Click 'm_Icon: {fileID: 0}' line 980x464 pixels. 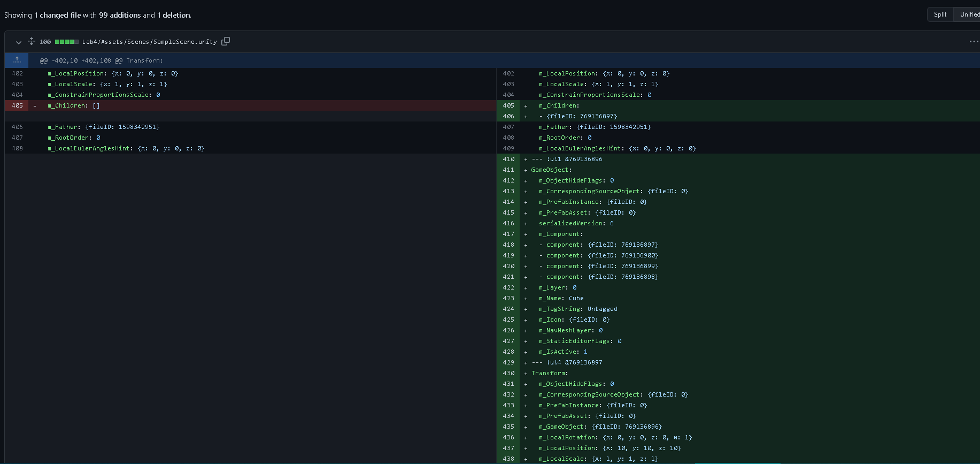coord(574,320)
